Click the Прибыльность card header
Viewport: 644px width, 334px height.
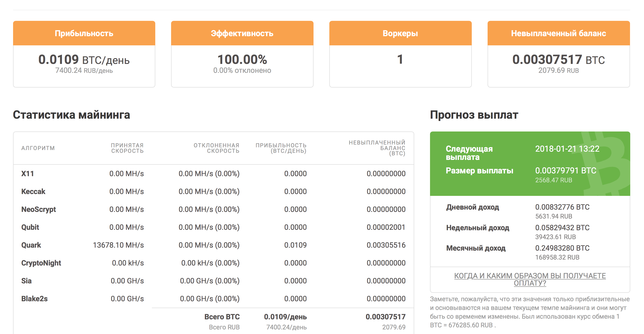pyautogui.click(x=84, y=33)
